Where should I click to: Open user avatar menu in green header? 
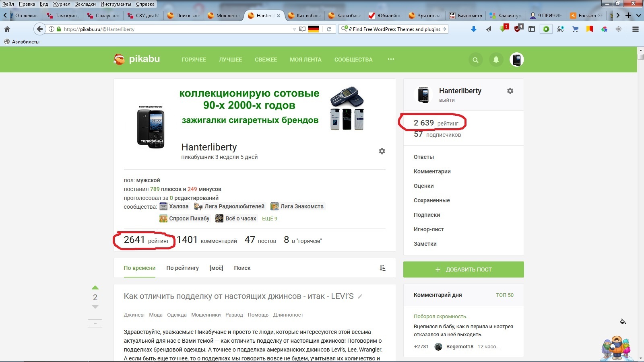[517, 60]
